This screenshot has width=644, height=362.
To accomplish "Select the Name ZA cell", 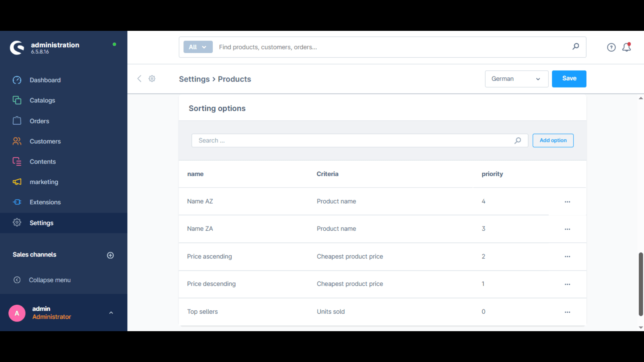I will 200,229.
